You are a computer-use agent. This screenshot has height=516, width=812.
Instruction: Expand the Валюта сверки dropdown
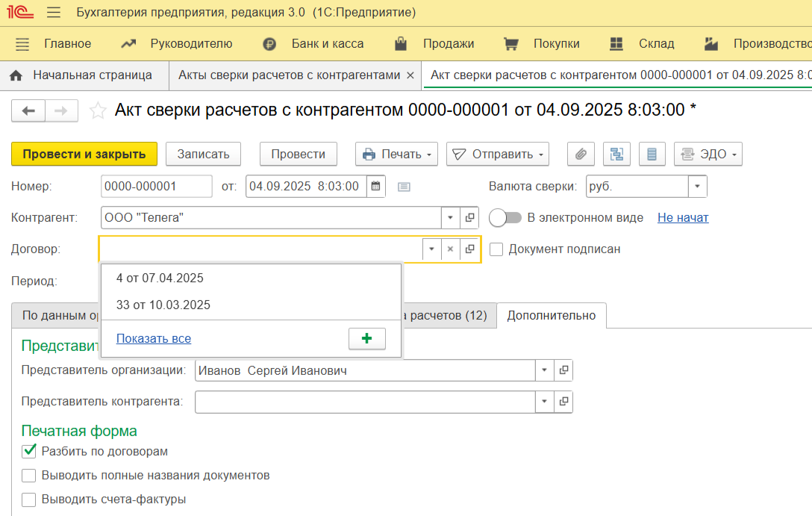coord(697,187)
